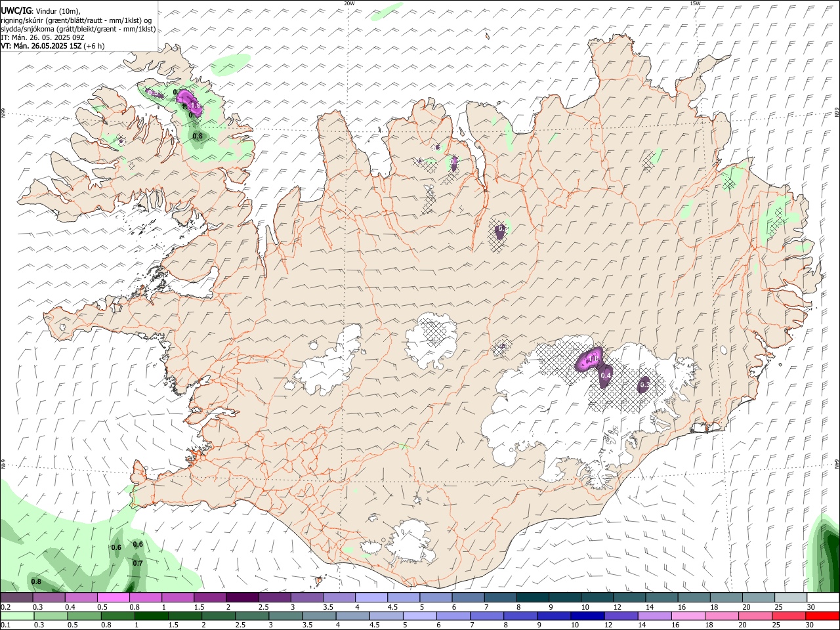Click the '30' label under the bottom legend row
The height and width of the screenshot is (630, 840).
pyautogui.click(x=810, y=626)
